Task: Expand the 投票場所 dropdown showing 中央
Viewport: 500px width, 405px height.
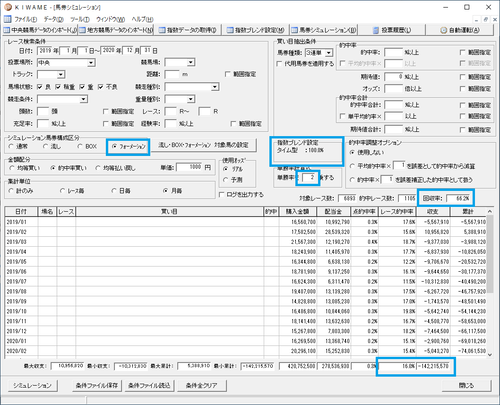Action: point(91,63)
